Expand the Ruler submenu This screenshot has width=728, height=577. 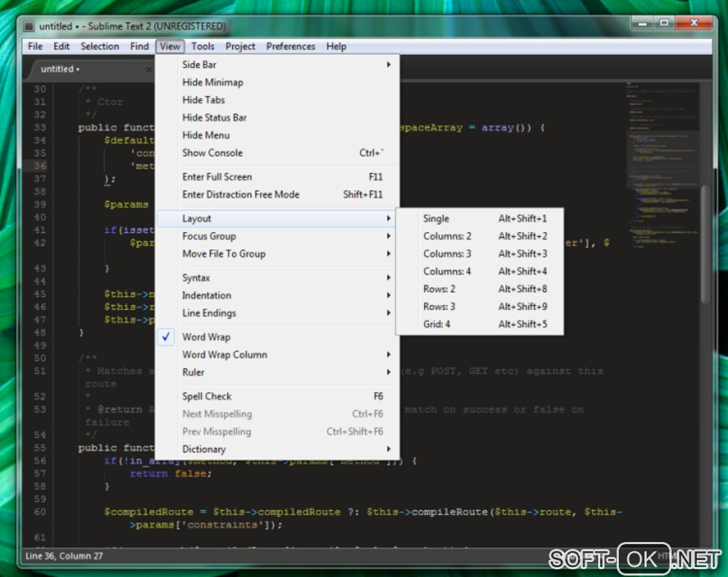pyautogui.click(x=277, y=372)
